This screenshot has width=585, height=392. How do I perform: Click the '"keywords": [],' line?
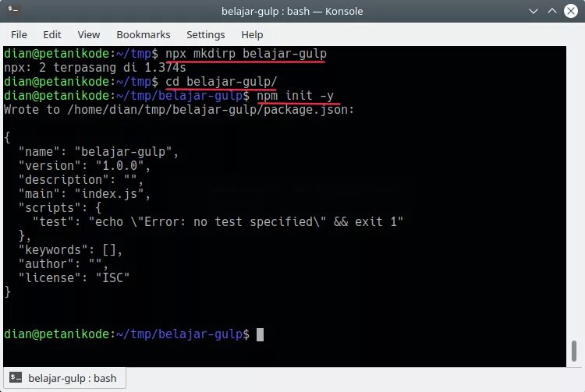click(70, 250)
